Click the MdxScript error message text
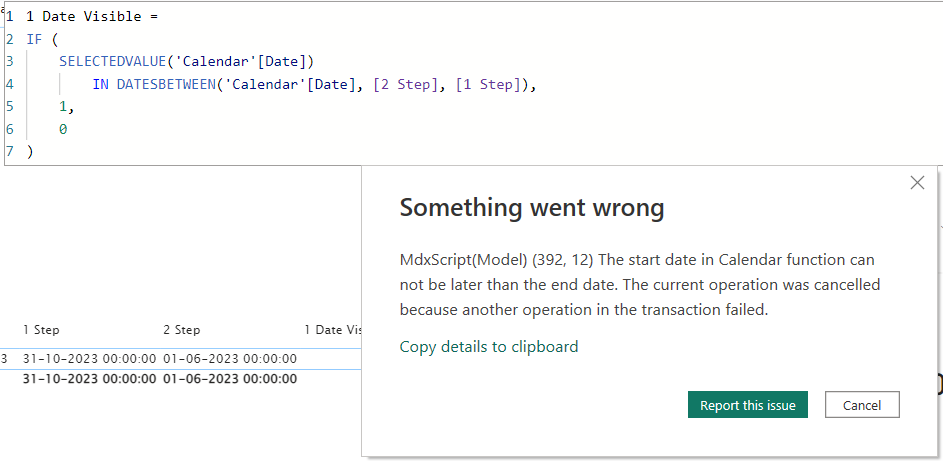Viewport: 943px width, 461px height. tap(640, 285)
